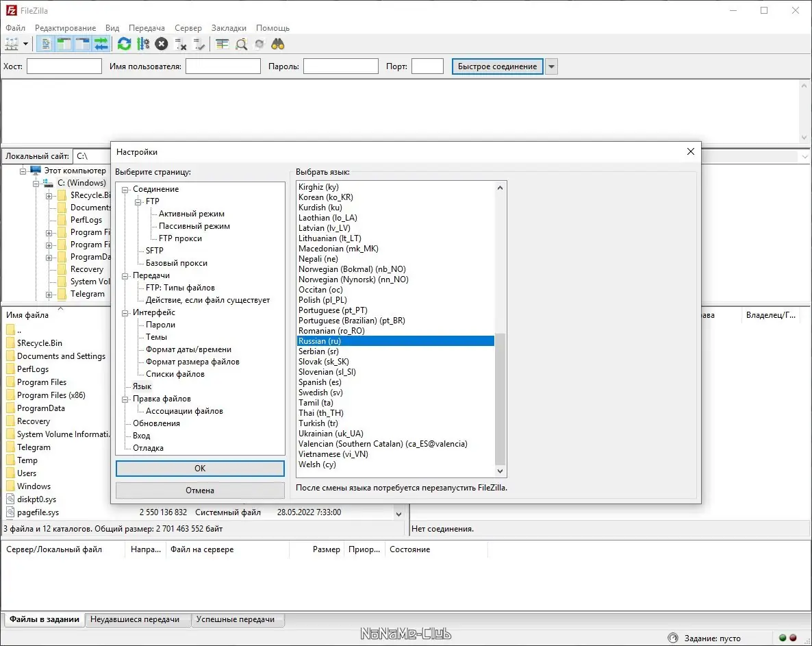Open the Помощь menu
This screenshot has height=646, width=812.
(x=272, y=28)
